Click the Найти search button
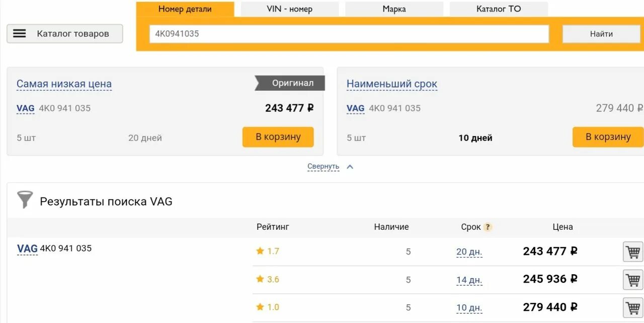This screenshot has height=323, width=644. [x=601, y=34]
